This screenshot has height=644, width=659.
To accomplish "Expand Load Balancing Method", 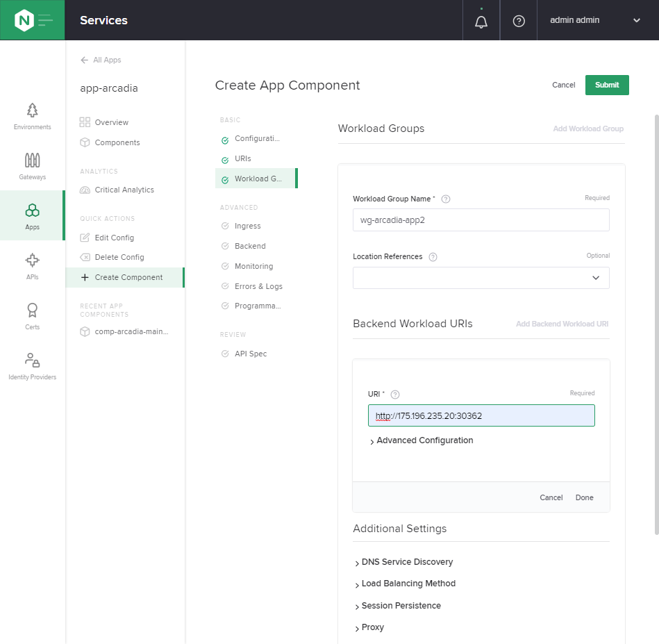I will [x=406, y=584].
